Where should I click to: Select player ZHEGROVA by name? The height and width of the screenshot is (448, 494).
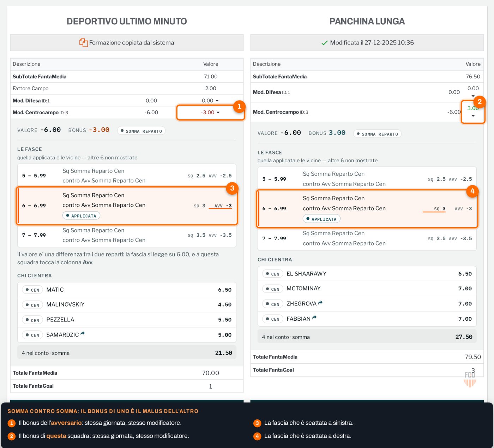coord(301,304)
